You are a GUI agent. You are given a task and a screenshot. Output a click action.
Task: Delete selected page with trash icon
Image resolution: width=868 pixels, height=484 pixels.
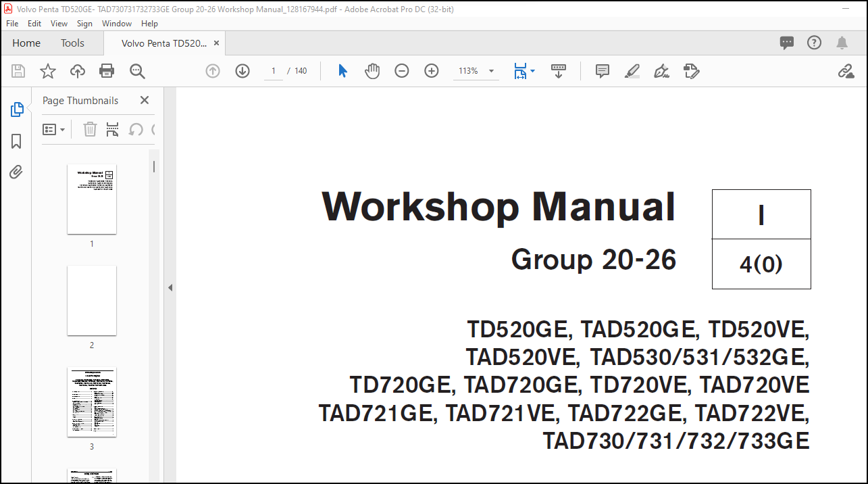[90, 129]
